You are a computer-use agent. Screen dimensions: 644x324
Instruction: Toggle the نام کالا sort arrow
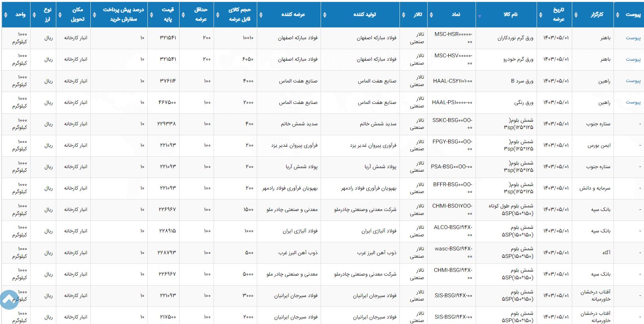coord(480,16)
